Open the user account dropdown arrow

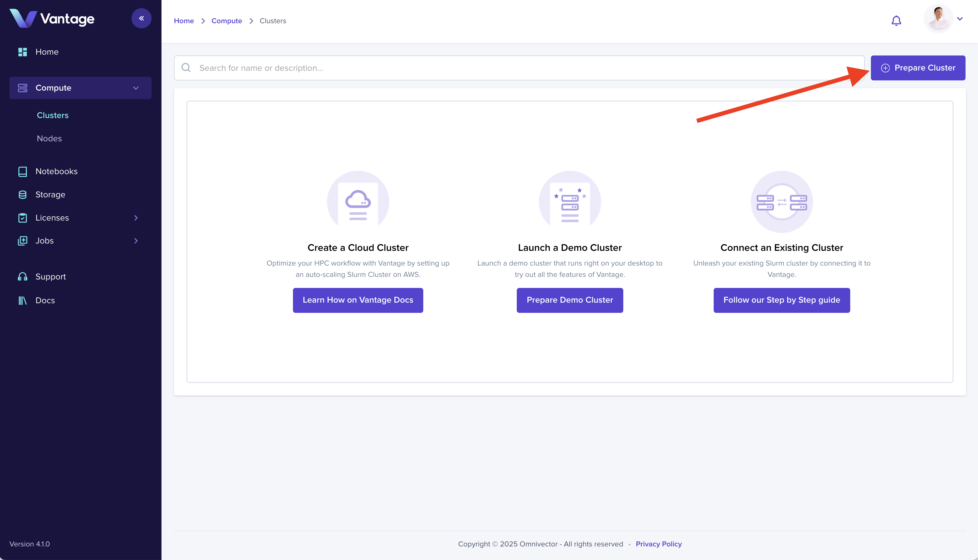[960, 19]
